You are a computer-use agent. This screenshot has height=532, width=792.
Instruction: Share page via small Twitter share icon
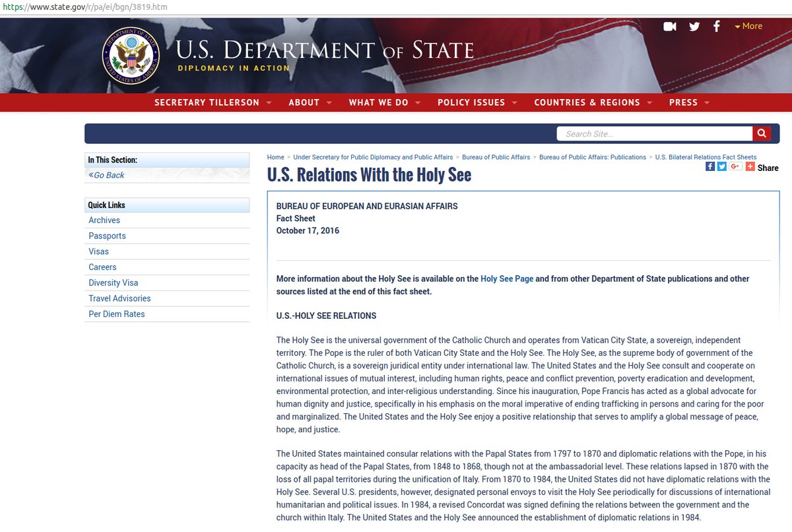coord(722,166)
